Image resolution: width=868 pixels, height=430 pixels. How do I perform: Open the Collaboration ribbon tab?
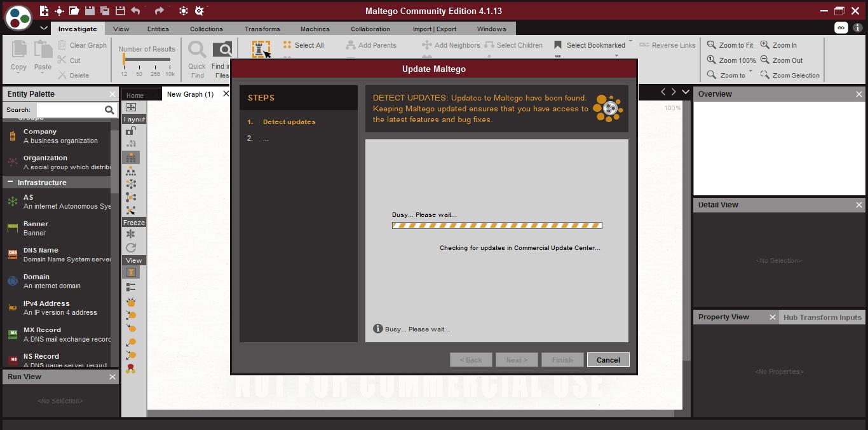370,29
